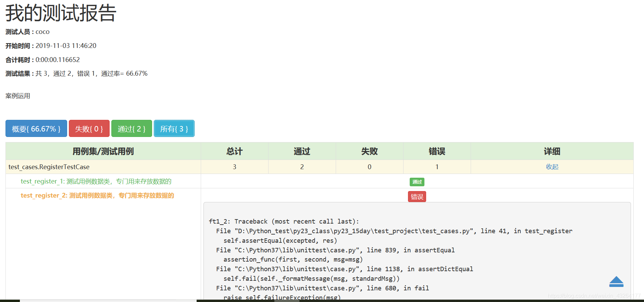Screen dimensions: 644x302
Task: Click failed count cell showing 0
Action: click(x=369, y=167)
